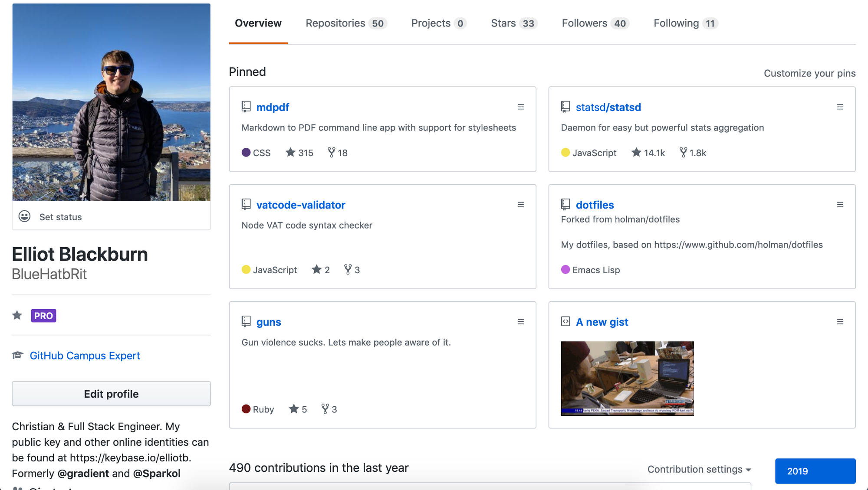Screen dimensions: 868x490
Task: Click the graduation cap Campus Expert icon
Action: point(17,355)
